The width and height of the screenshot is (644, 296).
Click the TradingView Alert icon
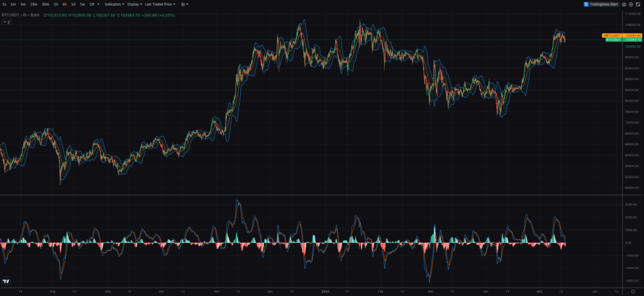click(x=586, y=4)
